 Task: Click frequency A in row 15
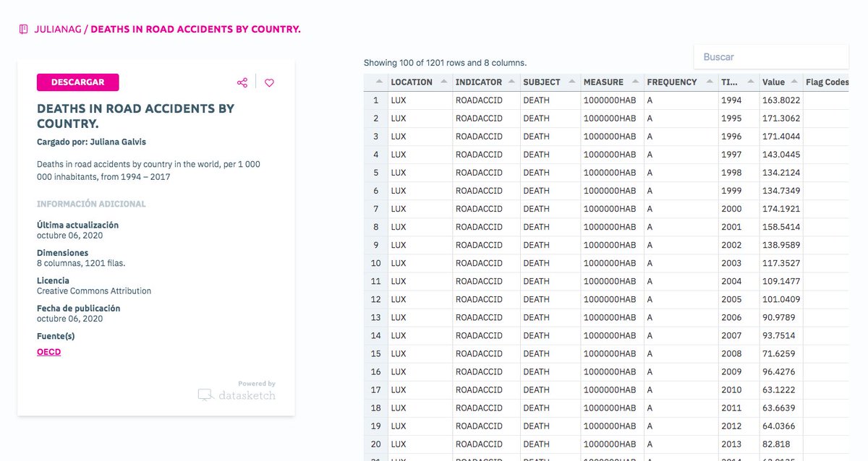[681, 353]
